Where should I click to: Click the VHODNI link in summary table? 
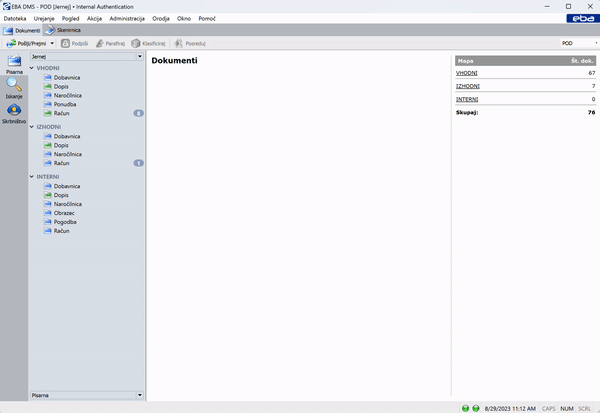466,73
